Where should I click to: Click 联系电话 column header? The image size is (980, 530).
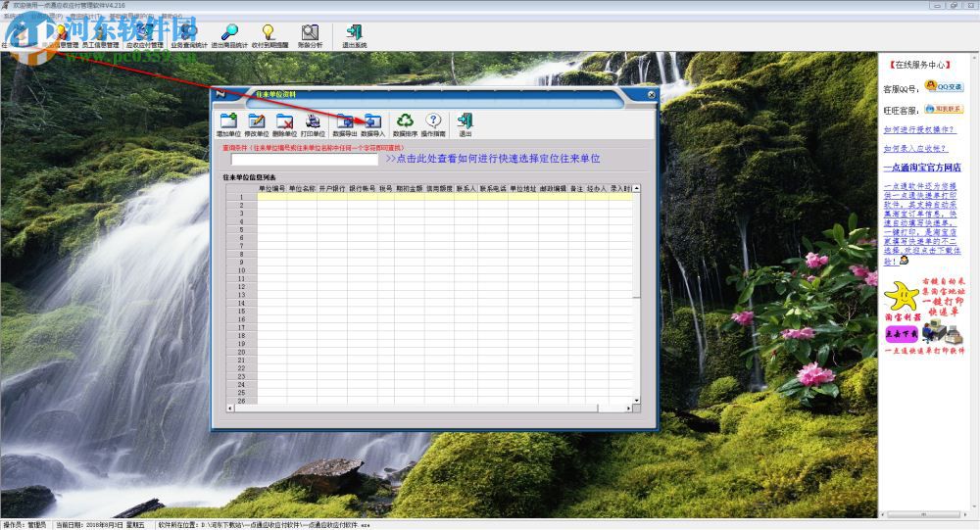493,188
